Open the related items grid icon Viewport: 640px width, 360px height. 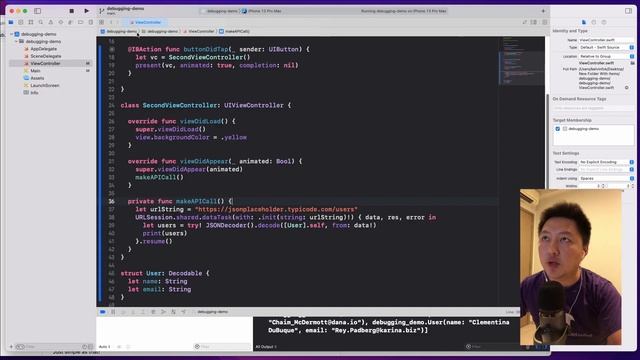102,22
